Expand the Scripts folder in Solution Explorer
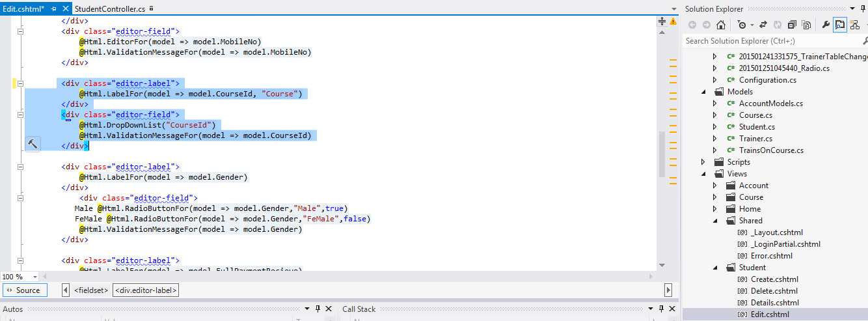Screen dimensions: 868x321 703,162
